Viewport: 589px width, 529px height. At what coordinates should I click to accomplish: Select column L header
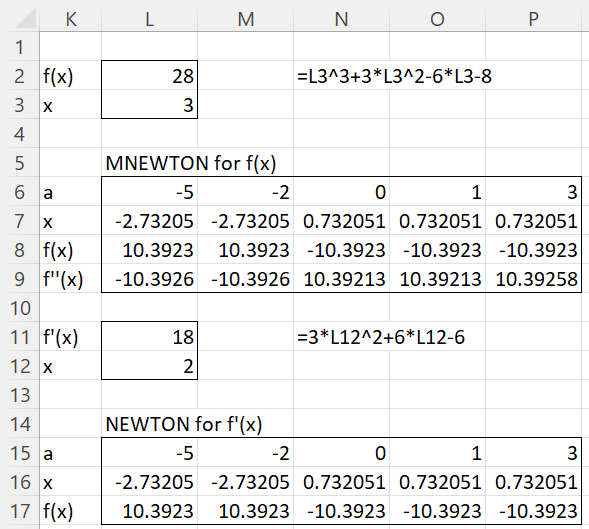pyautogui.click(x=150, y=19)
